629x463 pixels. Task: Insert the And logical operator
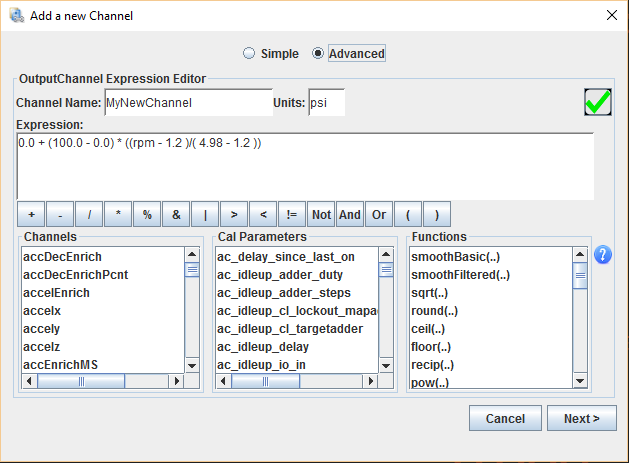[350, 214]
